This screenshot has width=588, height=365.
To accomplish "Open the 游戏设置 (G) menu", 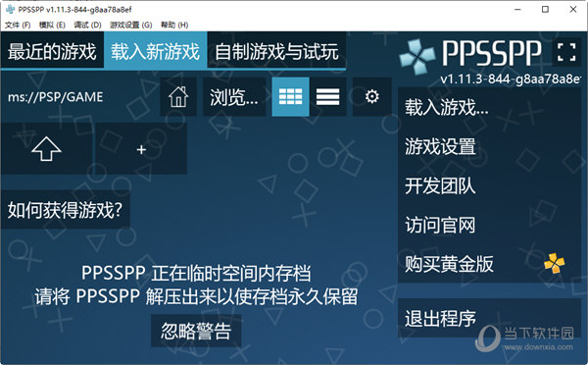I will tap(131, 25).
